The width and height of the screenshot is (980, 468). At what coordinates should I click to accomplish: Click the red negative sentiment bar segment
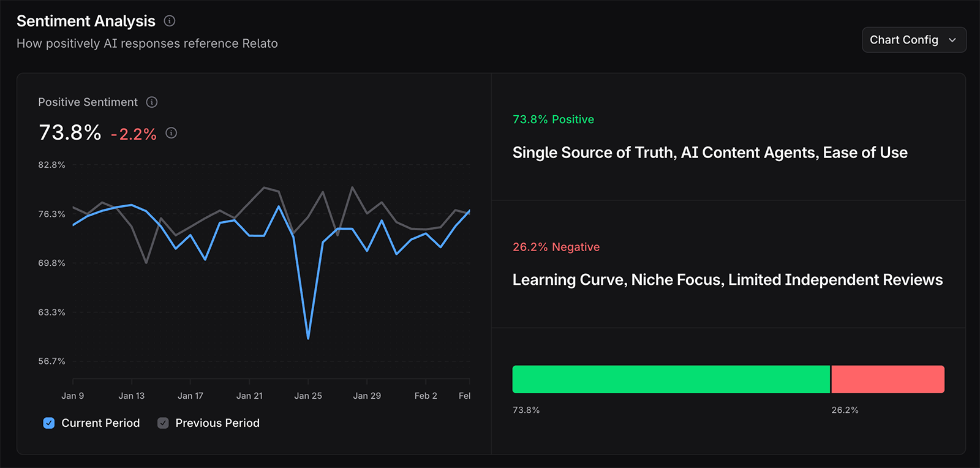(887, 379)
